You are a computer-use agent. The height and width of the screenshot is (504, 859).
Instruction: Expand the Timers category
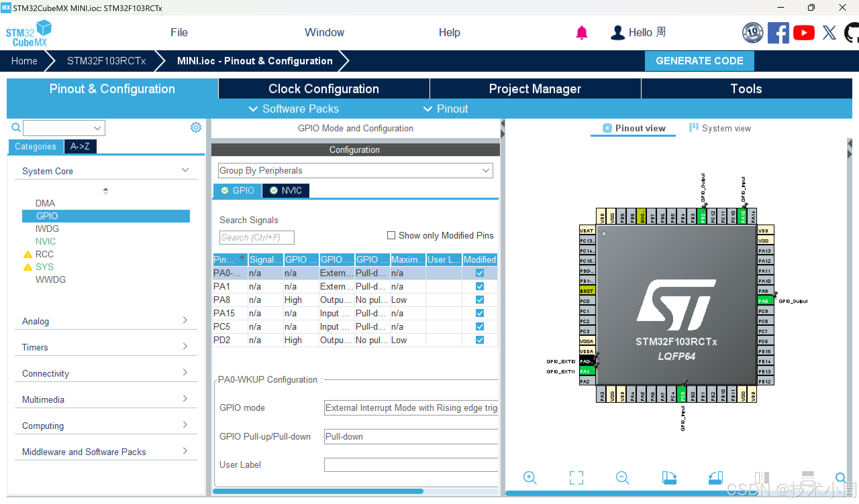pos(106,347)
